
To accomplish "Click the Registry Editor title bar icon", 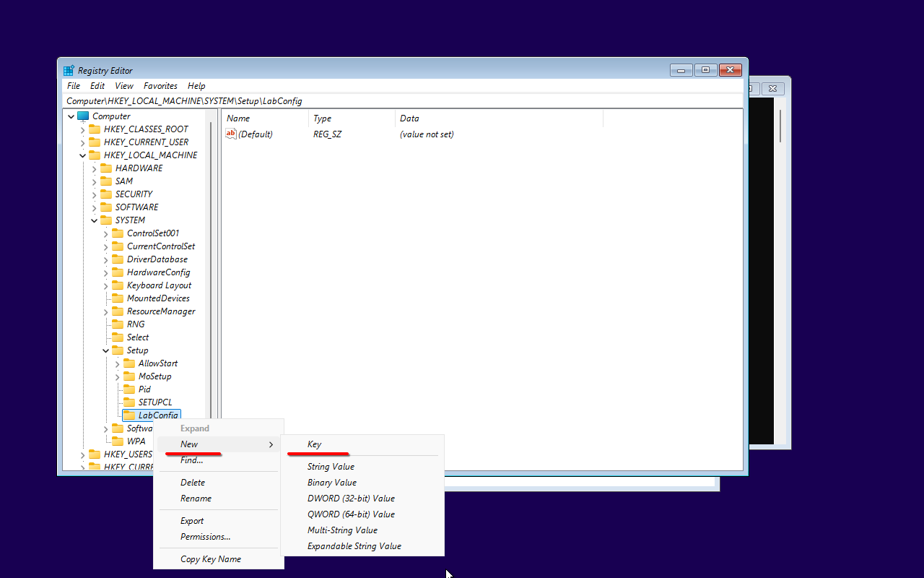I will [69, 70].
